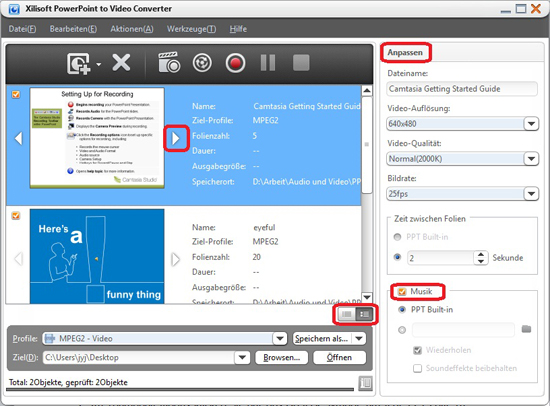Viewport: 550px width, 406px height.
Task: Click Folienzahl value 20 of eyeful
Action: (x=256, y=257)
